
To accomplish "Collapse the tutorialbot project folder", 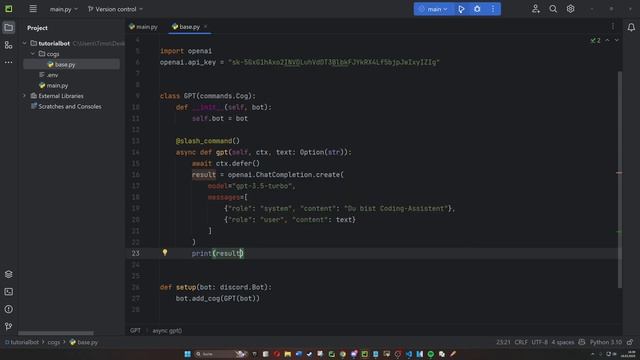I will click(x=24, y=43).
